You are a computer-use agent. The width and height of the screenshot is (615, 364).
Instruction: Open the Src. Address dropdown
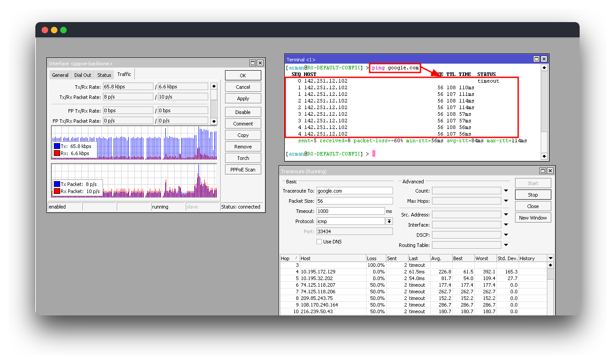coord(506,214)
